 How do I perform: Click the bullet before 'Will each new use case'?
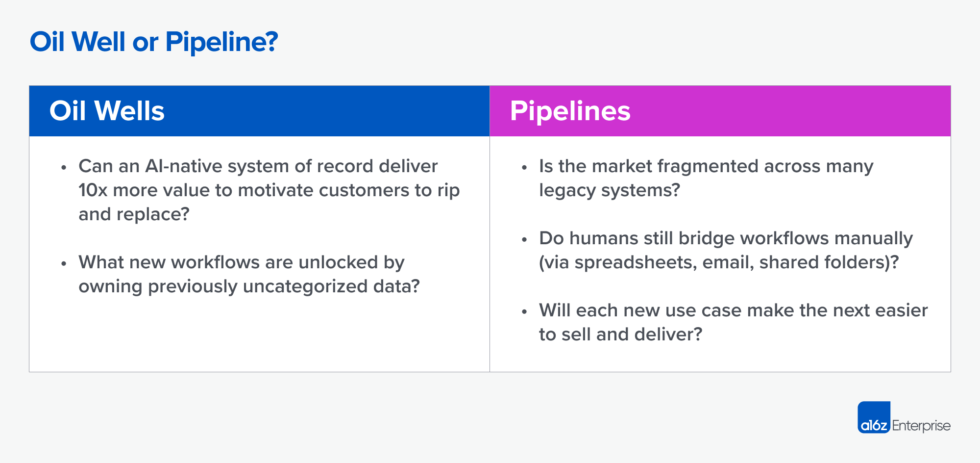coord(524,312)
